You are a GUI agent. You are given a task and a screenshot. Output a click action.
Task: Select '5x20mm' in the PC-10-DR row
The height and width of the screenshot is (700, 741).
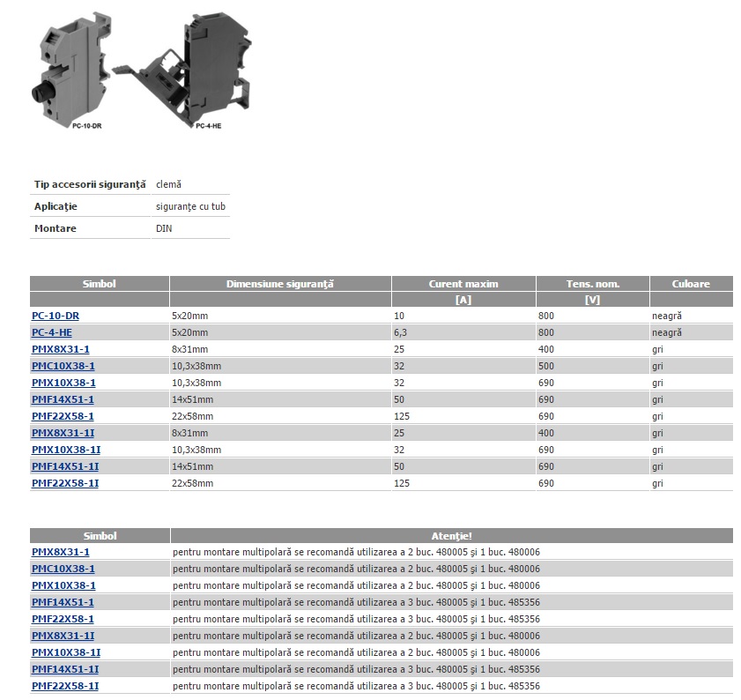pyautogui.click(x=190, y=316)
